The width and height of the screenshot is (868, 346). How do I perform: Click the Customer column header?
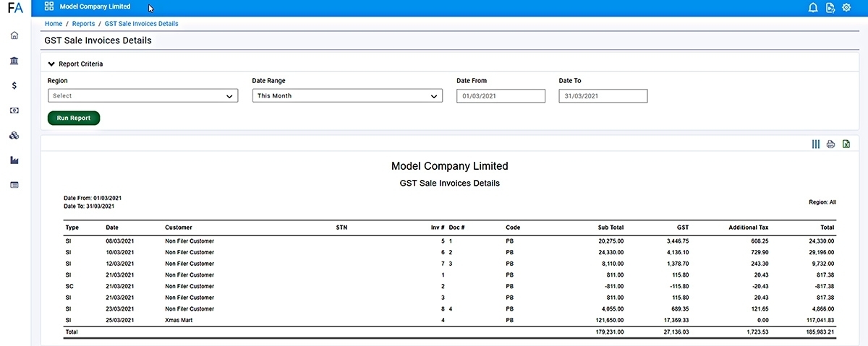coord(179,228)
